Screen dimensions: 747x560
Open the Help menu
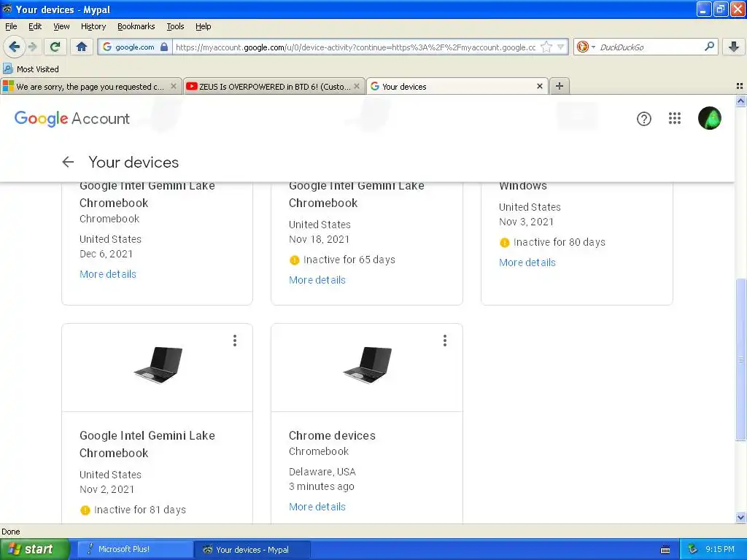tap(203, 26)
